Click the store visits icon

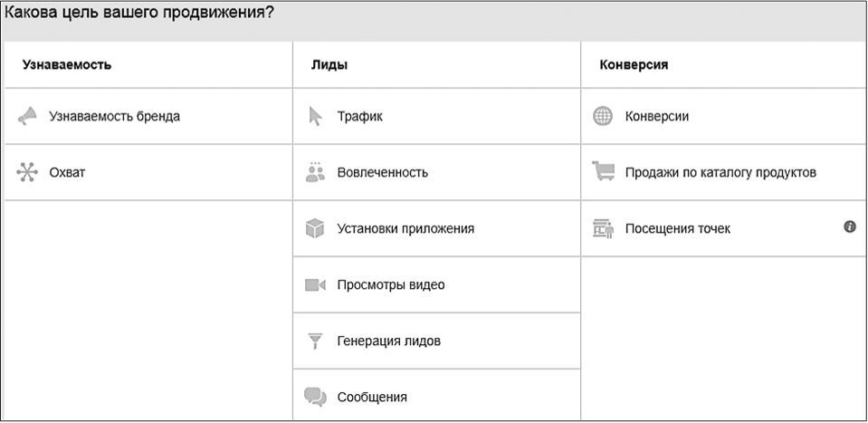(603, 228)
